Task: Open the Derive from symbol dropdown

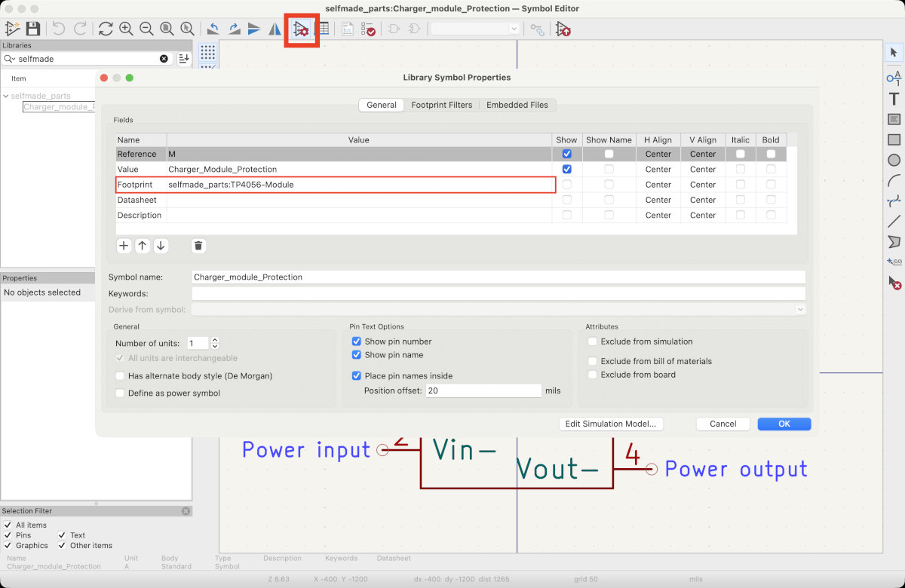Action: (800, 309)
